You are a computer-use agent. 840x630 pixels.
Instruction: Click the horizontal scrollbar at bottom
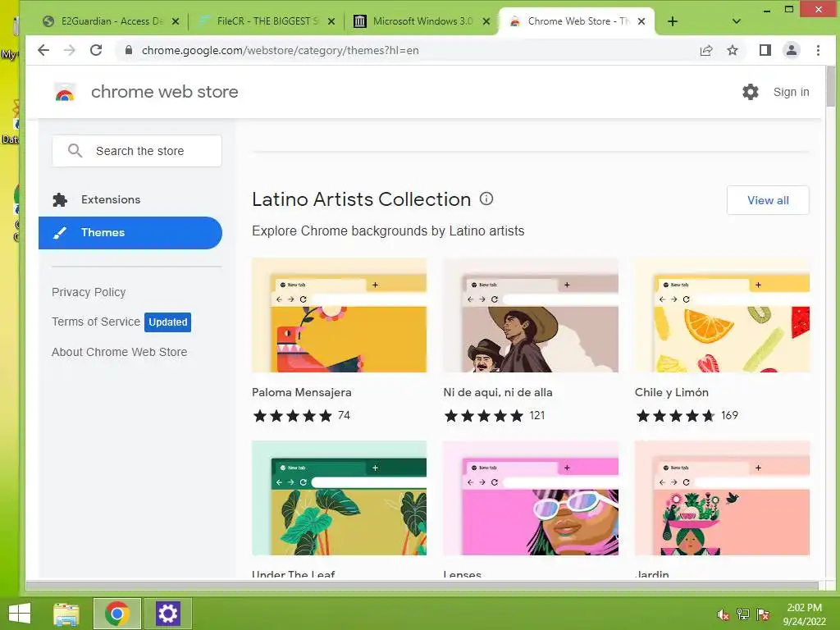[x=422, y=586]
